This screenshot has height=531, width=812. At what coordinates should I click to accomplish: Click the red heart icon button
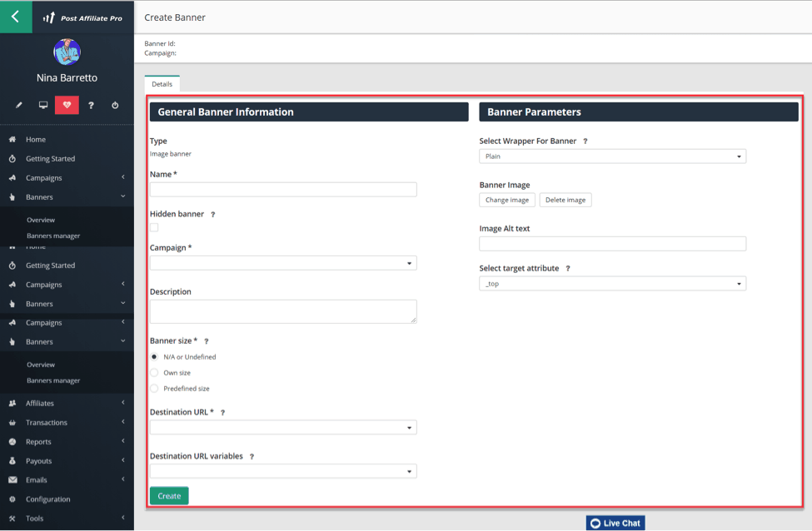(x=67, y=105)
